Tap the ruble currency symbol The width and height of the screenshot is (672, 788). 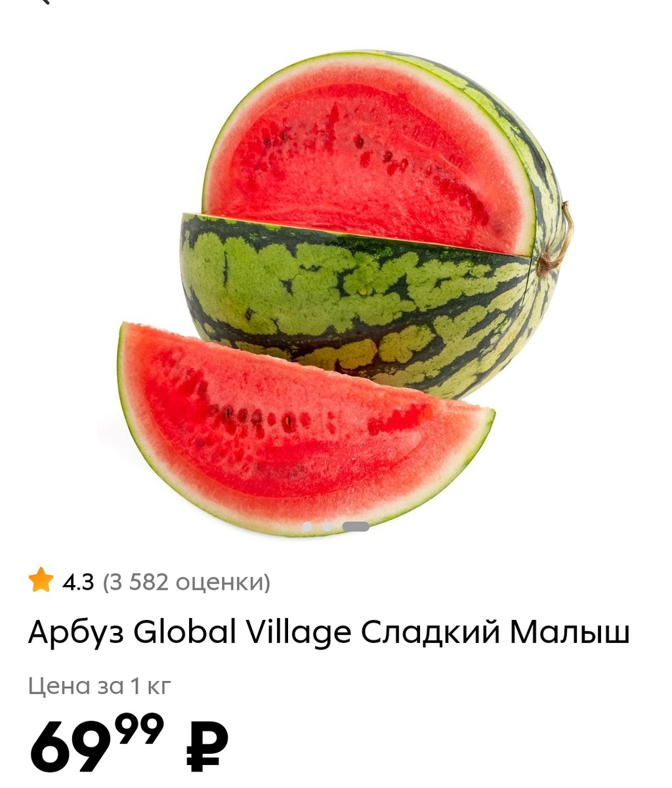pyautogui.click(x=207, y=747)
